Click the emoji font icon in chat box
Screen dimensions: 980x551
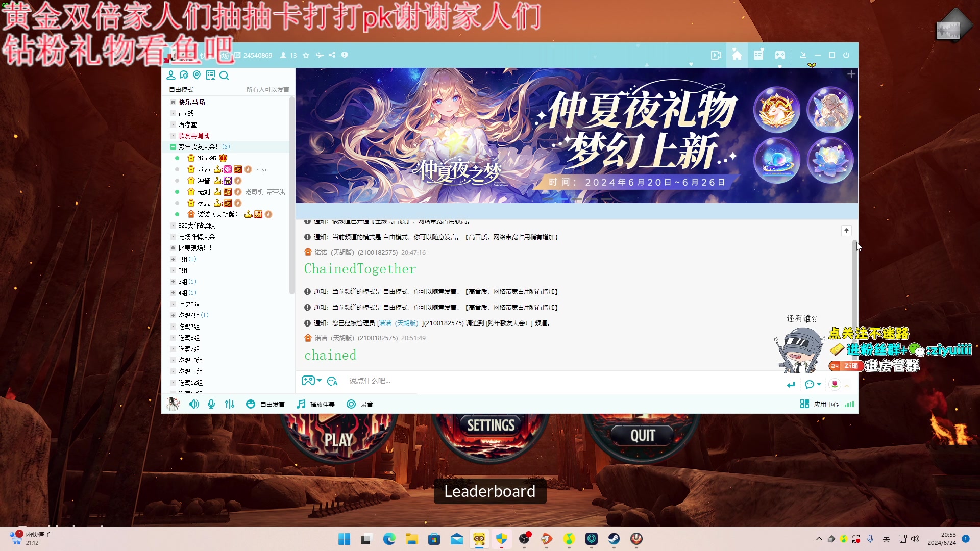(x=332, y=381)
